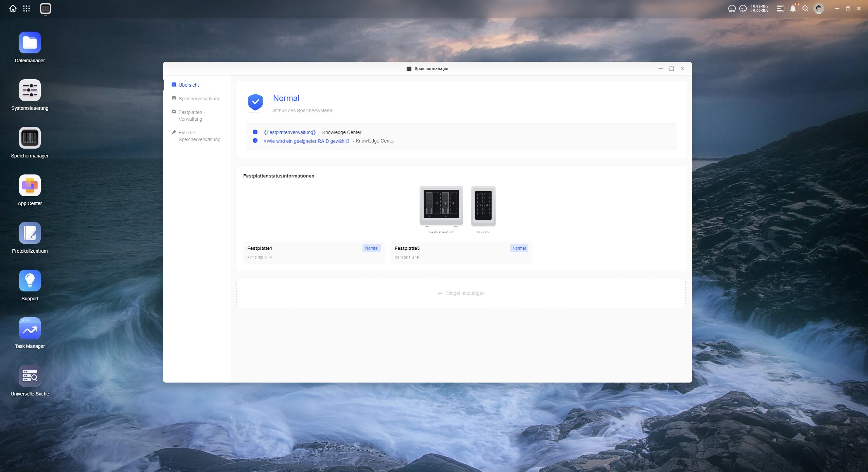The height and width of the screenshot is (472, 868).
Task: Click the notification bell icon
Action: (x=793, y=9)
